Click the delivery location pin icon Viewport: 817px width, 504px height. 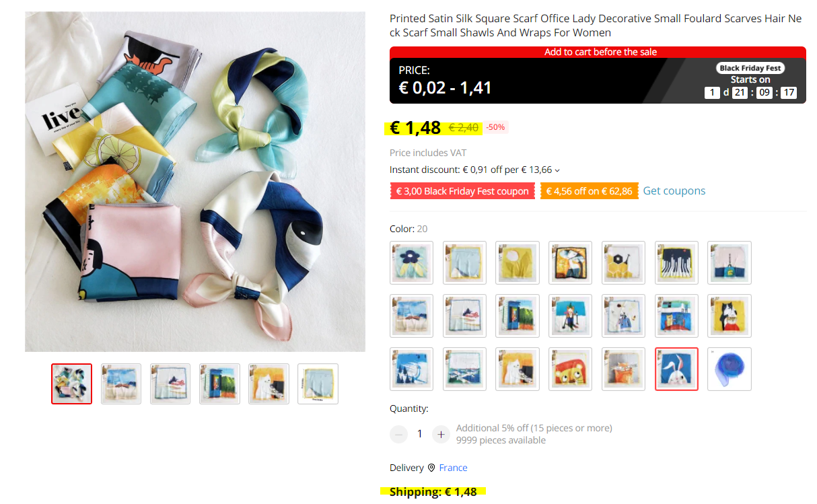coord(431,468)
